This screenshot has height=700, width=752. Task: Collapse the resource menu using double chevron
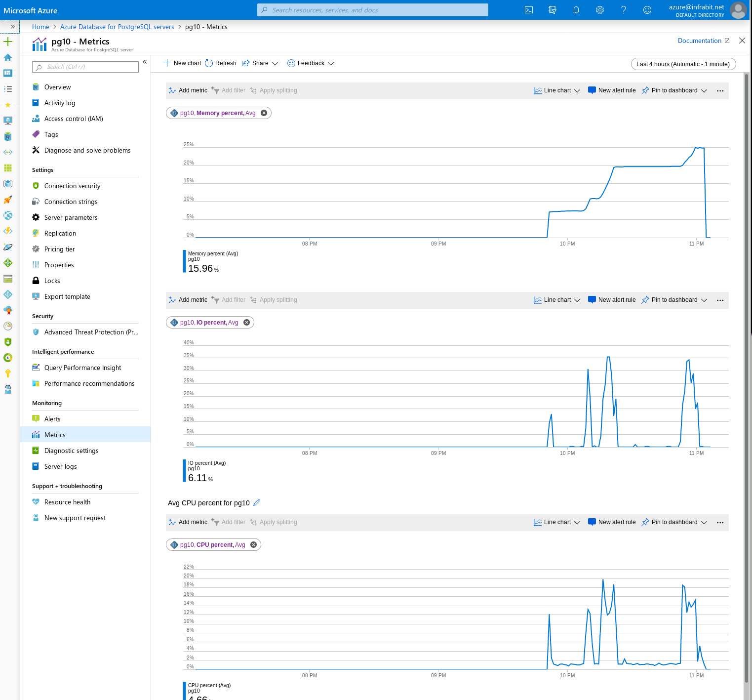click(145, 62)
